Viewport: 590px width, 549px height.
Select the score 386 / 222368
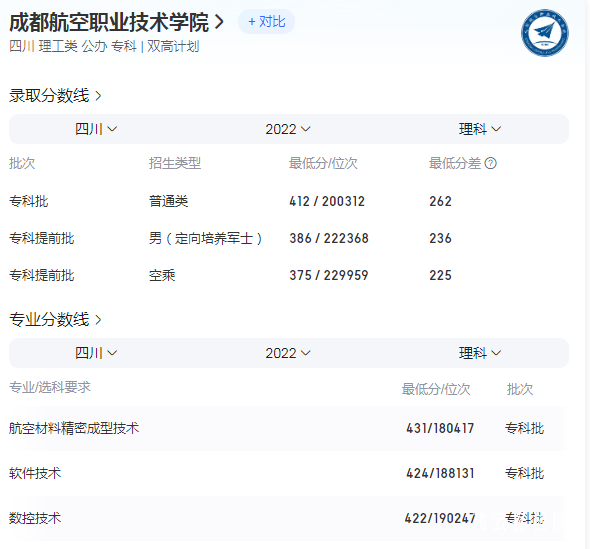[329, 238]
